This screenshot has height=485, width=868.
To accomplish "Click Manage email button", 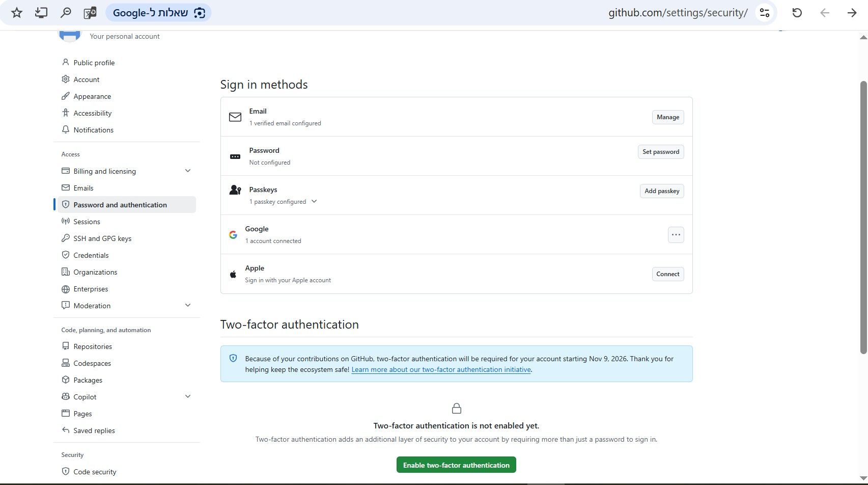I will pos(668,117).
